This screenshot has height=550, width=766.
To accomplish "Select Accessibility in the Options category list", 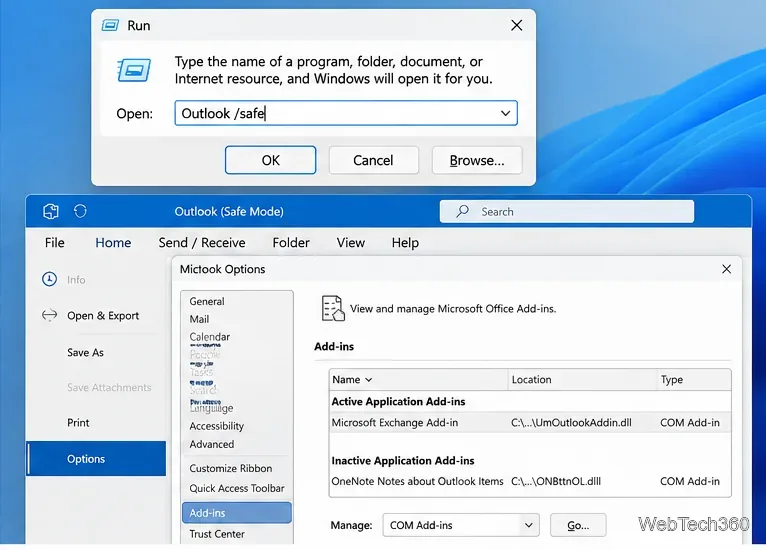I will [216, 426].
